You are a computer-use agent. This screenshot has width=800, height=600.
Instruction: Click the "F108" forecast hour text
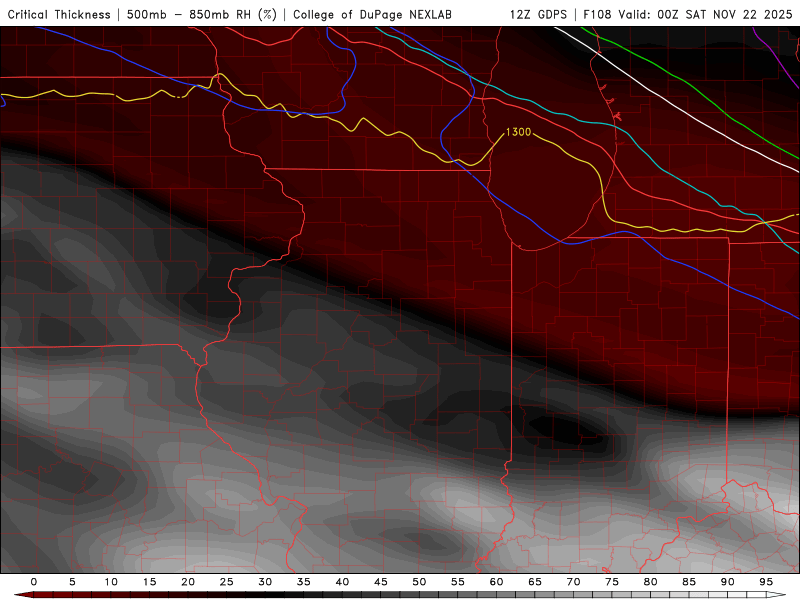tap(597, 15)
